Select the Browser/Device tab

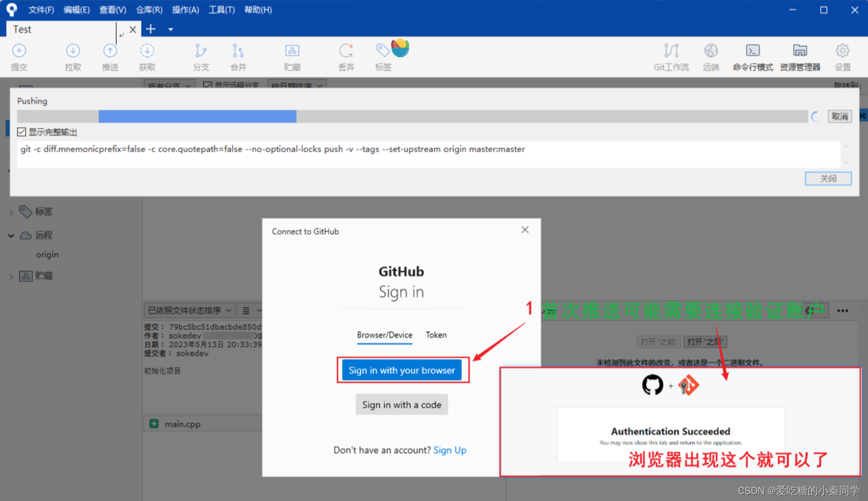click(384, 335)
